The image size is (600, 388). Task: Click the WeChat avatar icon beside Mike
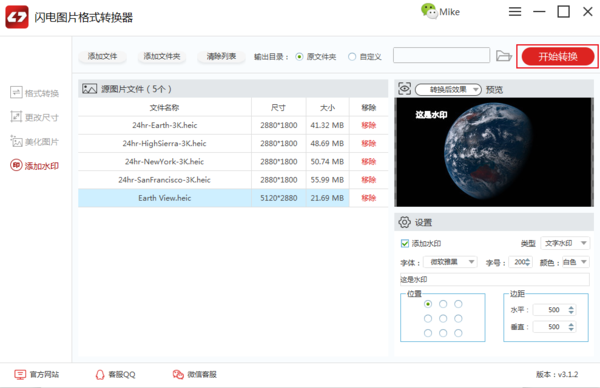(429, 11)
